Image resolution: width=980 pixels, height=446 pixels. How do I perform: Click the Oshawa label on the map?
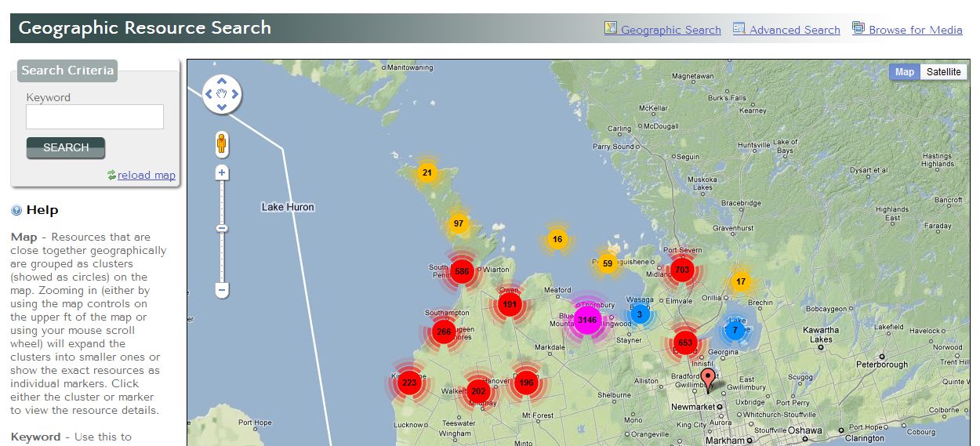(x=805, y=430)
